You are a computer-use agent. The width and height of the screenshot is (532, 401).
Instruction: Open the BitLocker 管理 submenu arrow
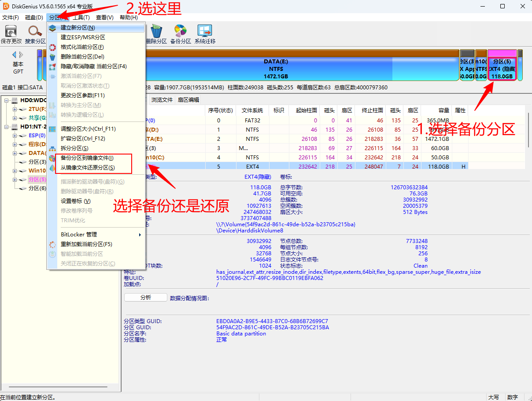pos(140,235)
